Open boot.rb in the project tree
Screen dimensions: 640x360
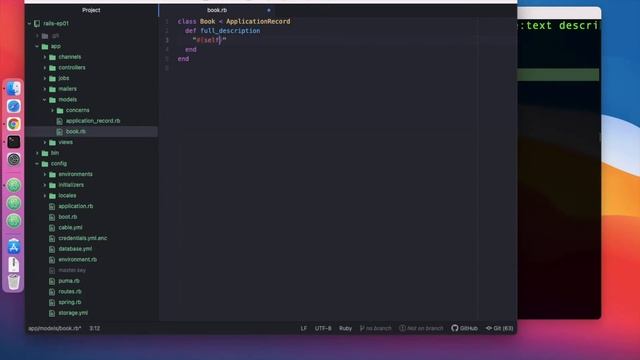pos(68,217)
